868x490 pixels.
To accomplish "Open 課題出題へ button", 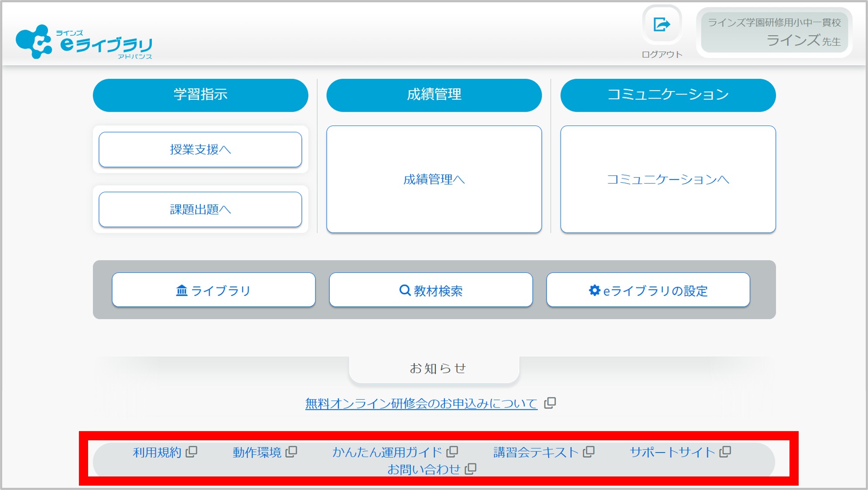I will (200, 209).
